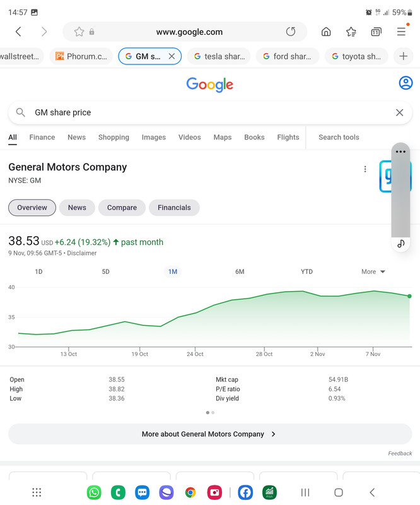This screenshot has height=505, width=420.
Task: Click the GM share price search field
Action: tap(210, 112)
